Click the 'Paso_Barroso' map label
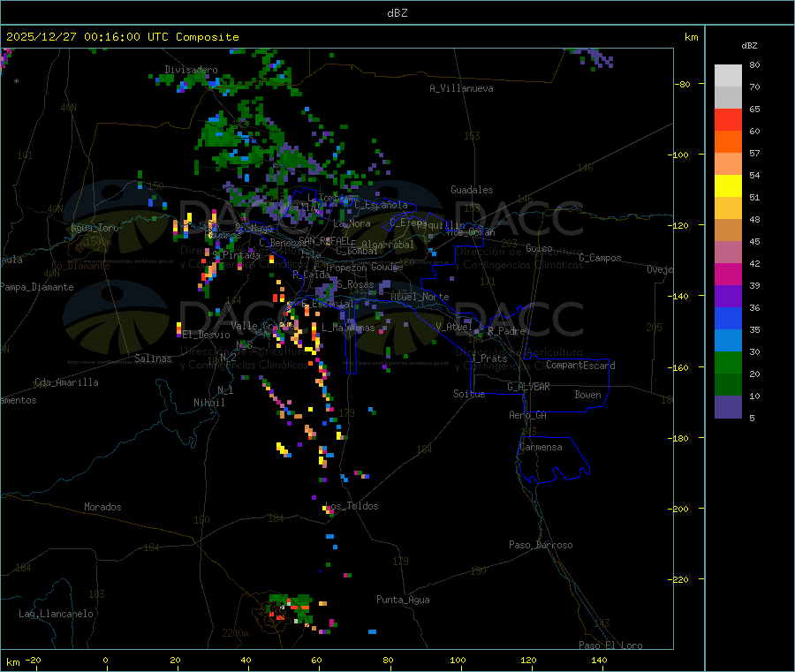The image size is (795, 672). tap(541, 545)
